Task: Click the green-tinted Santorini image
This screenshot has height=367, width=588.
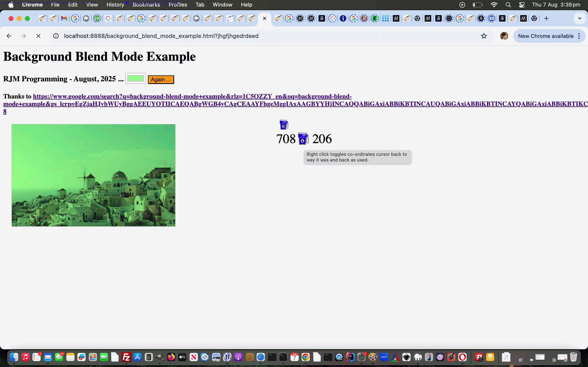Action: (x=93, y=175)
